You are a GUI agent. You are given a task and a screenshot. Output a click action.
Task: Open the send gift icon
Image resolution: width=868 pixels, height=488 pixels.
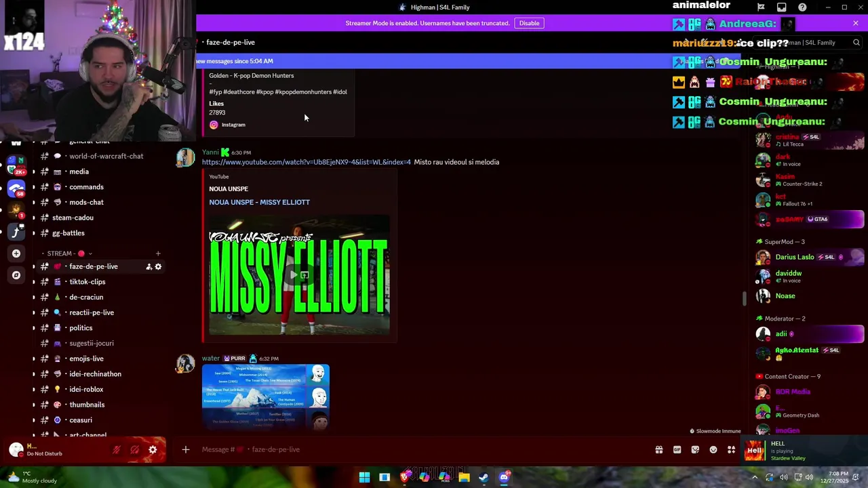tap(658, 449)
